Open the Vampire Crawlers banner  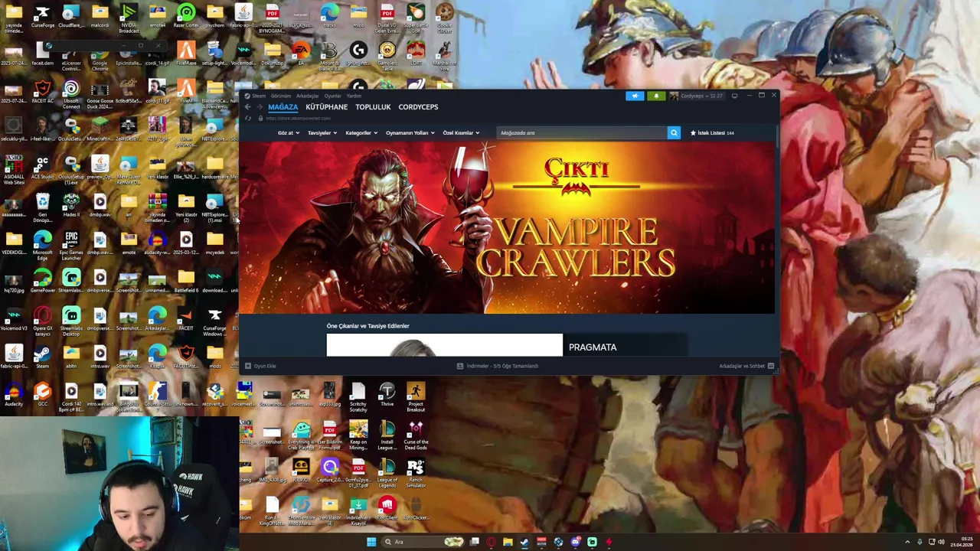507,227
